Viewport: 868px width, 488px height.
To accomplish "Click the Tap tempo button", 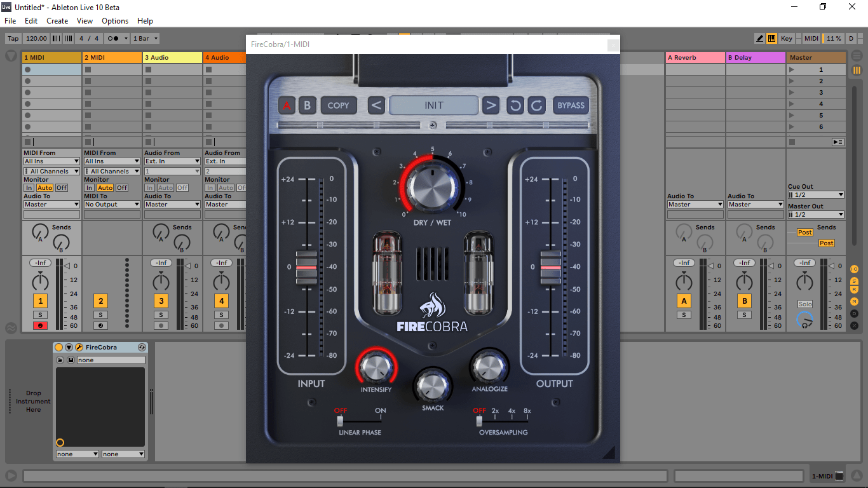I will (x=13, y=39).
